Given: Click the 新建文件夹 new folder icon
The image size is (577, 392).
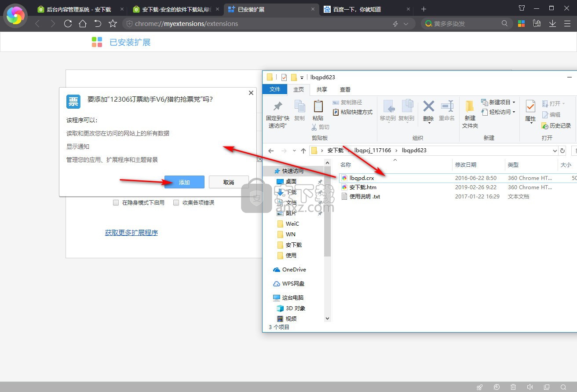Looking at the screenshot, I should 470,106.
